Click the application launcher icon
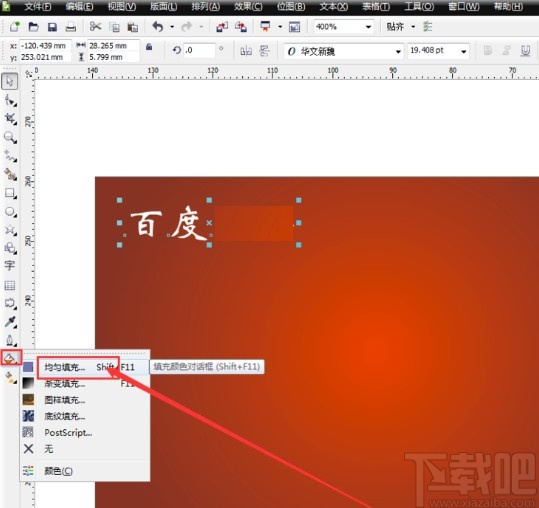 click(x=265, y=26)
